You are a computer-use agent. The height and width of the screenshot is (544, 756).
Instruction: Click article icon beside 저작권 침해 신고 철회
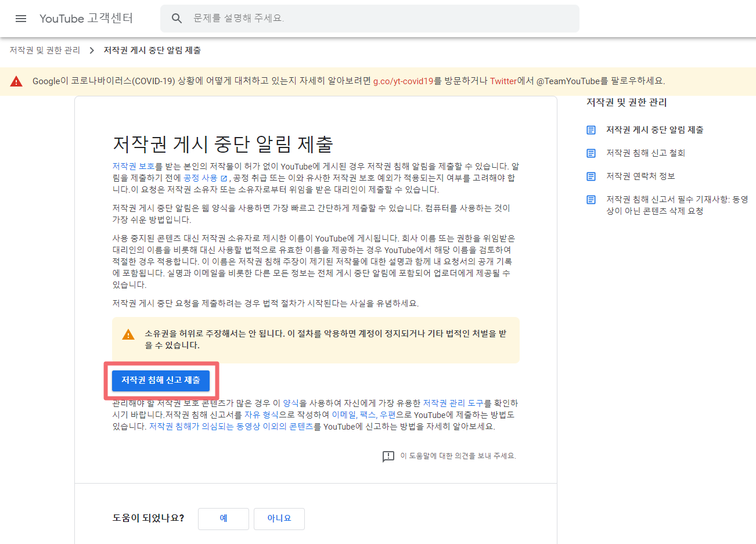591,153
